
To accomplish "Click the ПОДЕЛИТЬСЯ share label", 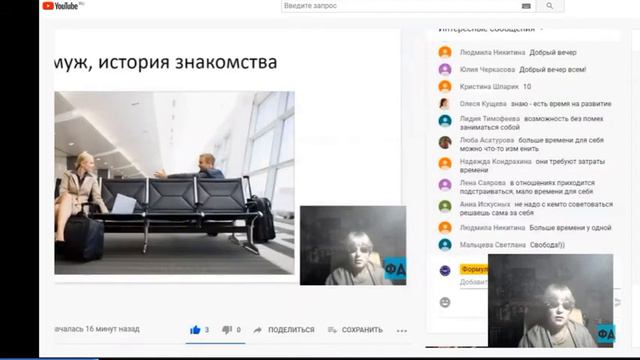I will [291, 330].
